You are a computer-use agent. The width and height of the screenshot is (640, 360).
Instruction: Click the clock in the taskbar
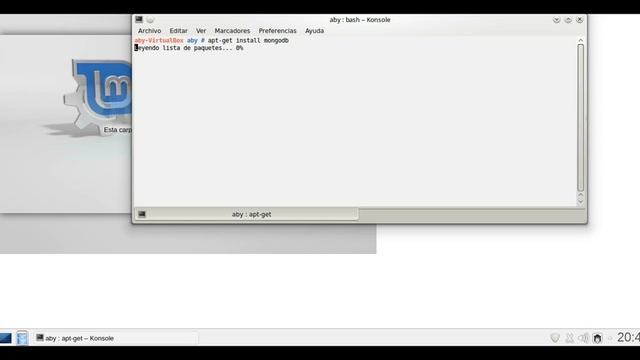[628, 337]
